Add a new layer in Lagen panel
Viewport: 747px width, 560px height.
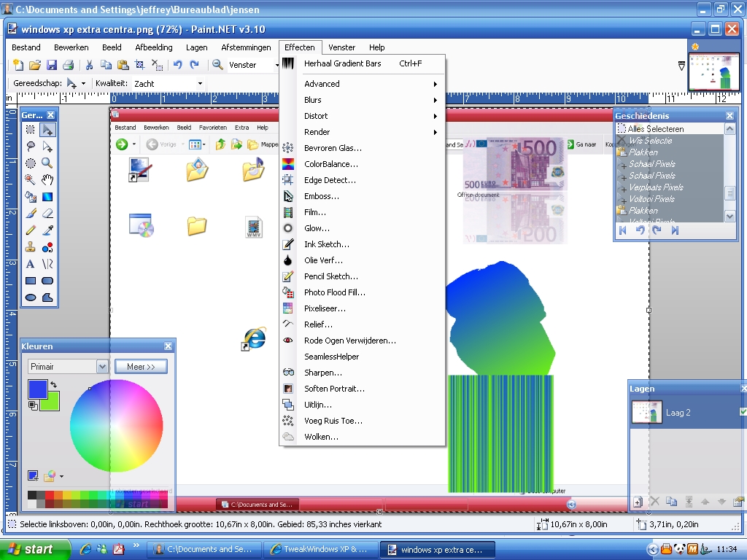pos(638,502)
